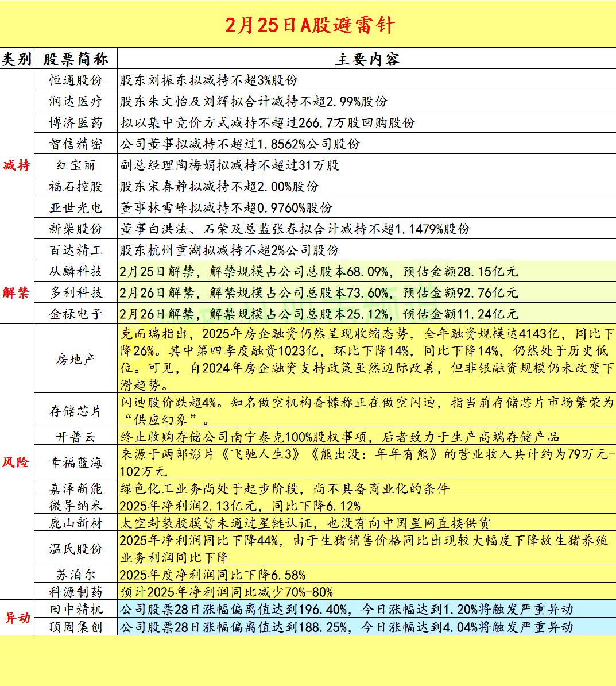616x686 pixels.
Task: Select the 润达医疗 stock name
Action: point(77,101)
